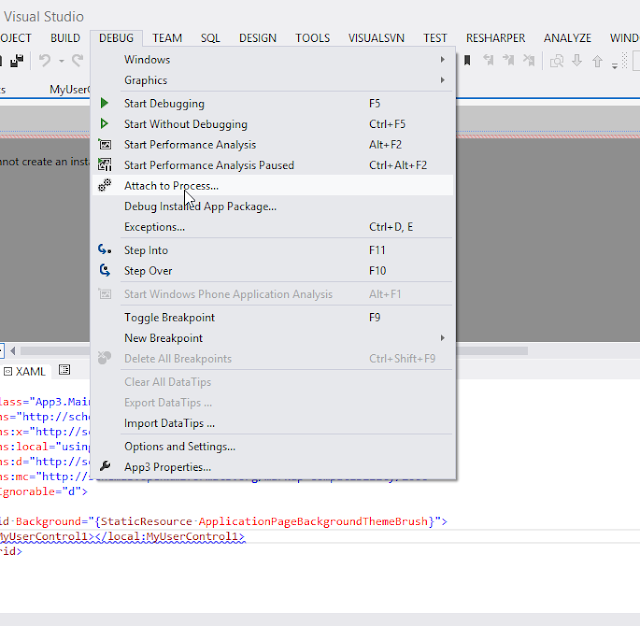
Task: Select Step Over menu entry
Action: click(x=273, y=271)
